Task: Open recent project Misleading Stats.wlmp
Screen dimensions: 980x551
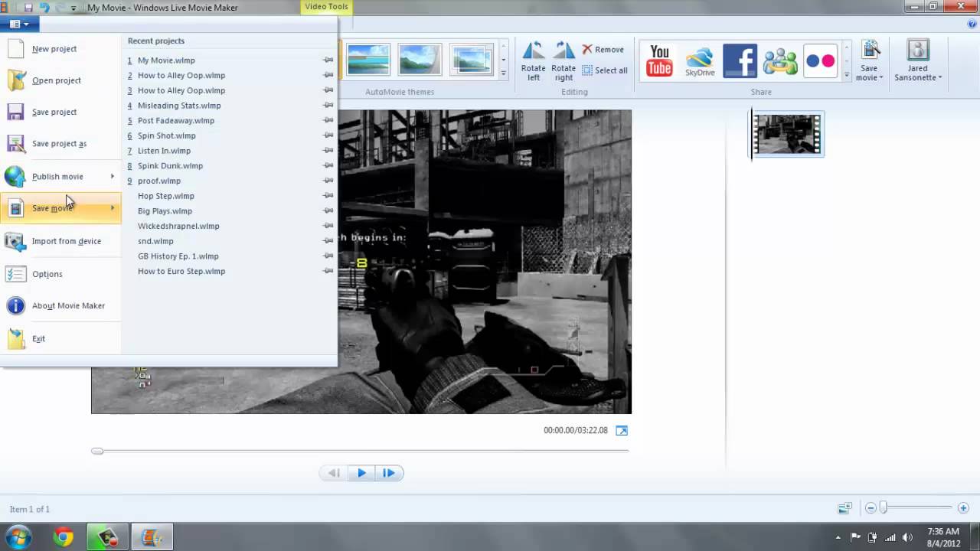Action: click(x=179, y=106)
